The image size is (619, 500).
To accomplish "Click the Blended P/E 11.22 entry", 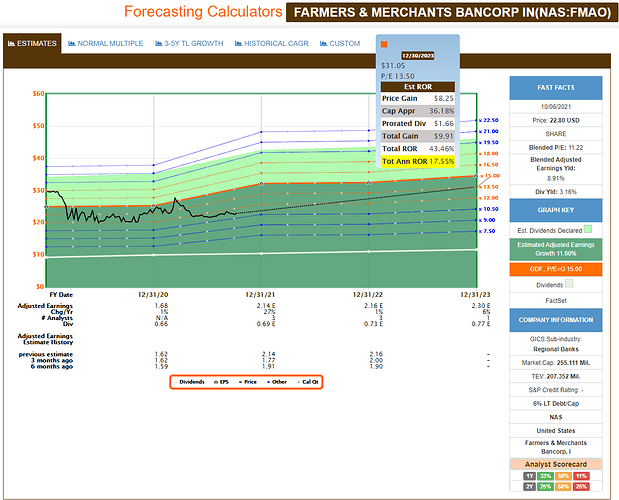I will tap(556, 148).
